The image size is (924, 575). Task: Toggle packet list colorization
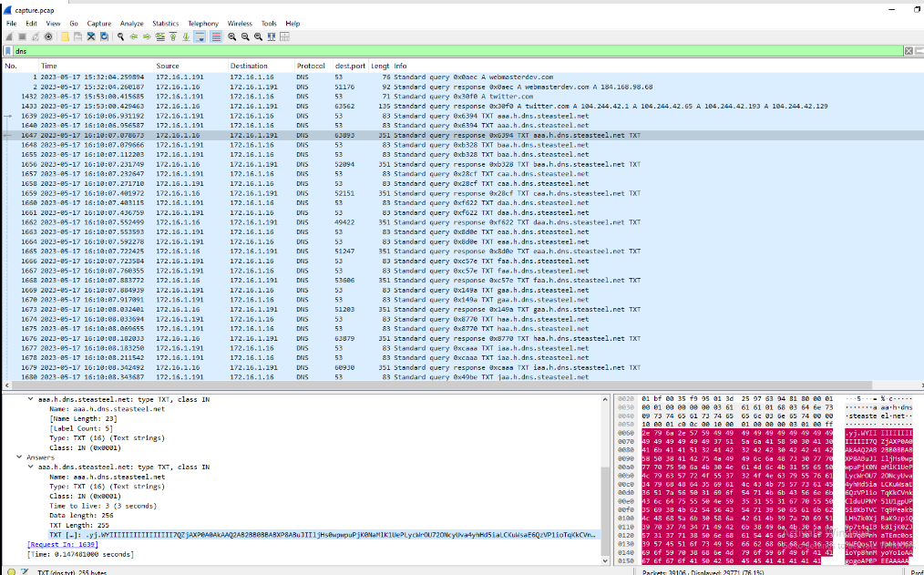[x=216, y=36]
